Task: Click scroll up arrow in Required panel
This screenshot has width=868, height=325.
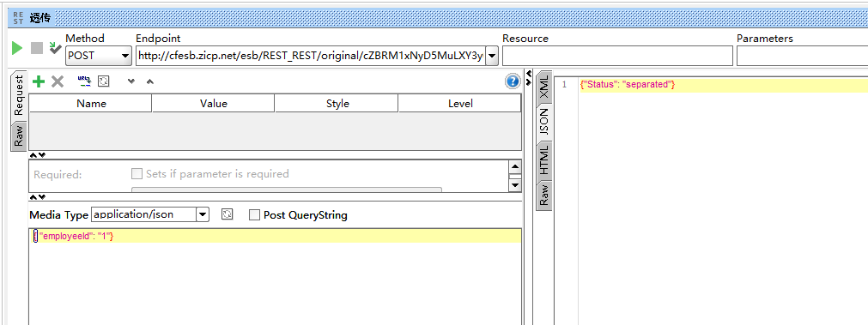Action: click(x=515, y=167)
